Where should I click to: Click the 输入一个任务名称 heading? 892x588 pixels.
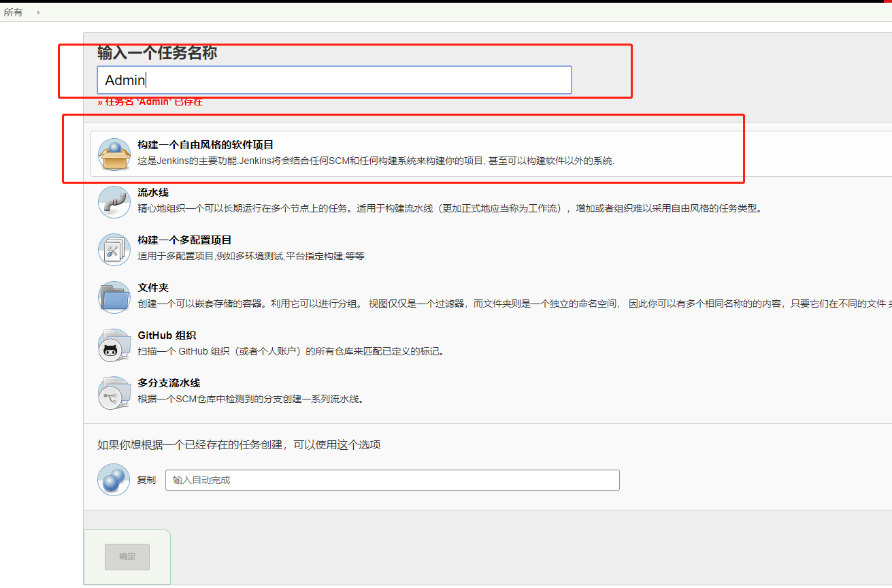coord(157,52)
